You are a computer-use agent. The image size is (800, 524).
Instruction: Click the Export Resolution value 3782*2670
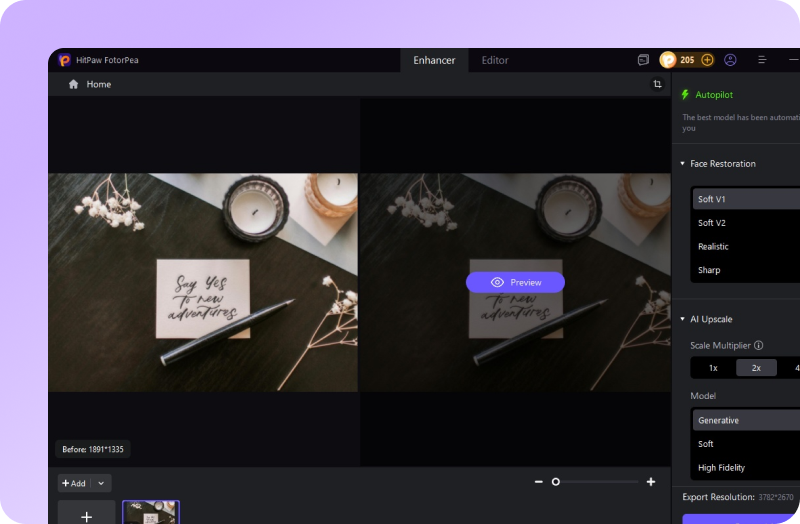(776, 497)
